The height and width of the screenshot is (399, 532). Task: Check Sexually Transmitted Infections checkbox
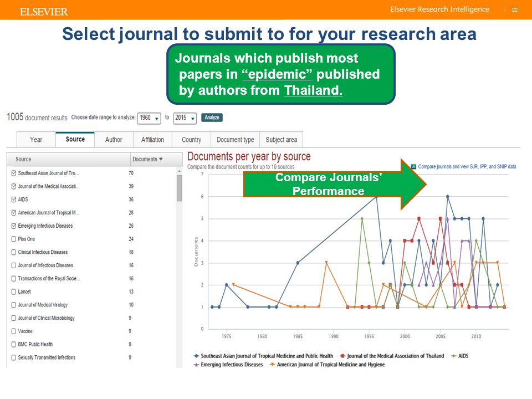pos(13,357)
